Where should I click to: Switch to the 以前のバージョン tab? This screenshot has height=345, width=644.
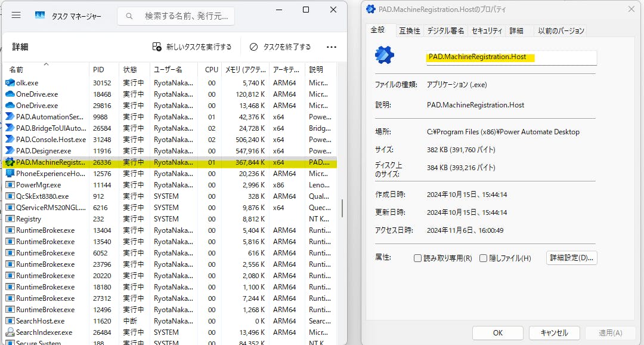tap(561, 31)
